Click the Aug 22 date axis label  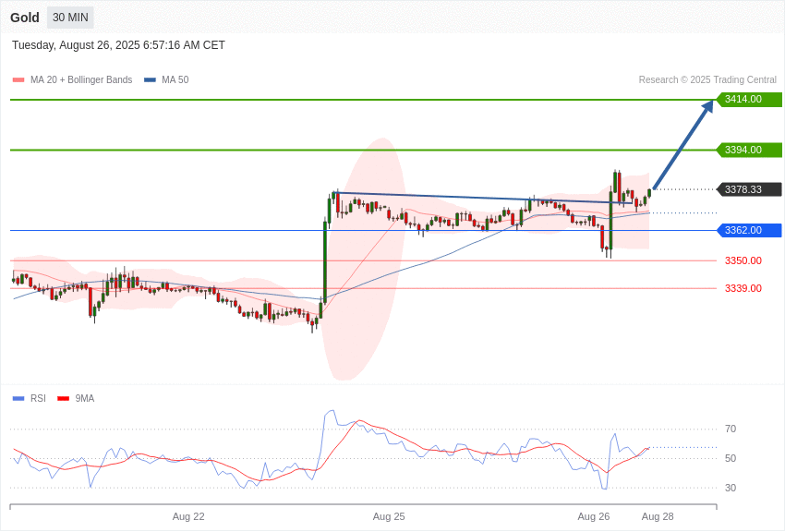pyautogui.click(x=188, y=516)
